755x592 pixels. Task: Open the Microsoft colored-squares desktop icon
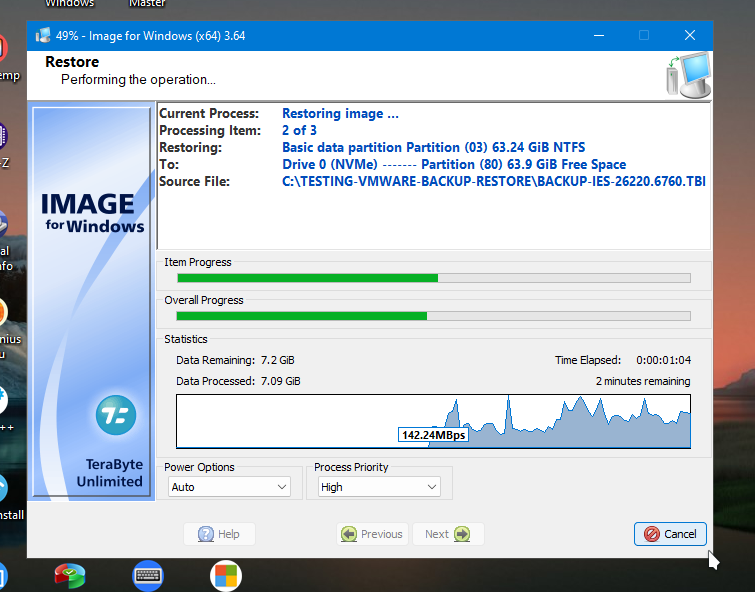click(226, 576)
